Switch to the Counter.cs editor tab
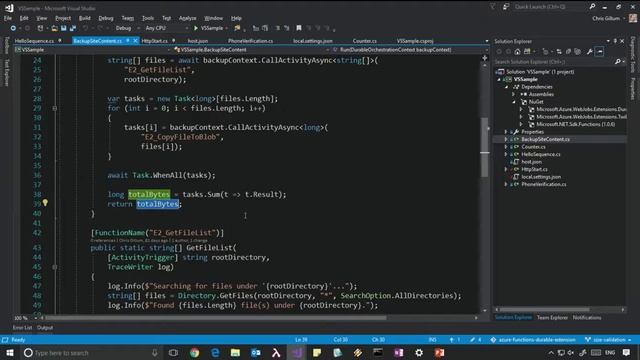Image resolution: width=640 pixels, height=360 pixels. (364, 41)
